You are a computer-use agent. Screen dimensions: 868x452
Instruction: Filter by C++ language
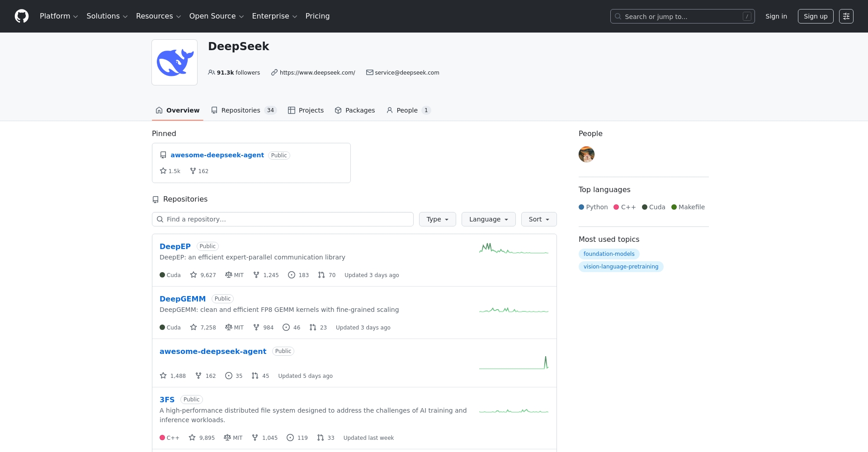point(625,207)
